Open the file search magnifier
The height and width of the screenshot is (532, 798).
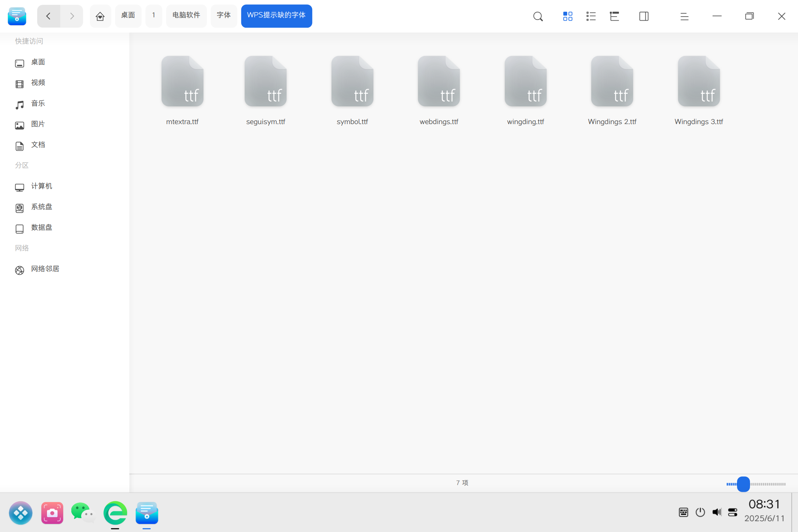click(x=538, y=16)
